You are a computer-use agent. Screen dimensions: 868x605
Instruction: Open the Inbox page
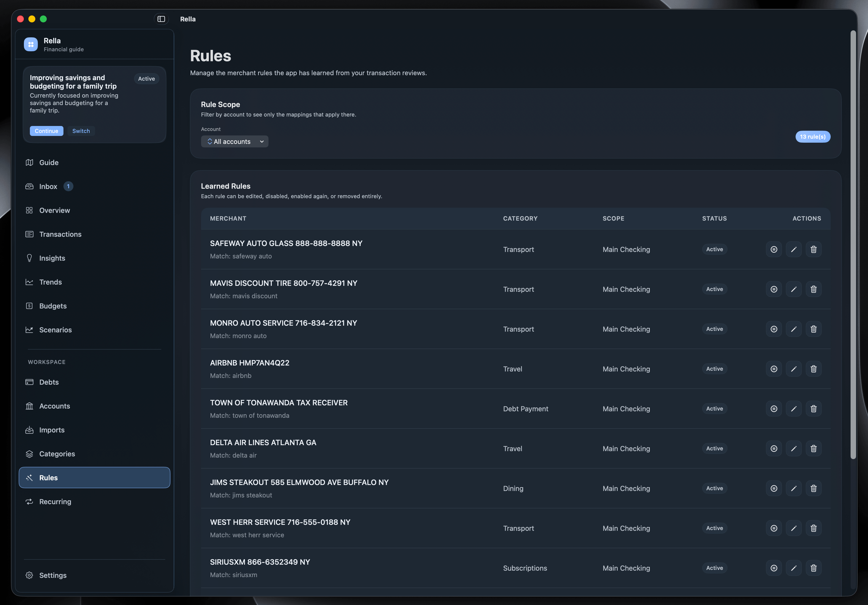pyautogui.click(x=95, y=186)
